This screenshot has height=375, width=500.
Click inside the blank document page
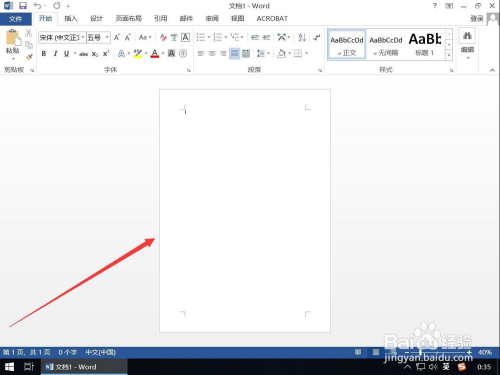(245, 210)
